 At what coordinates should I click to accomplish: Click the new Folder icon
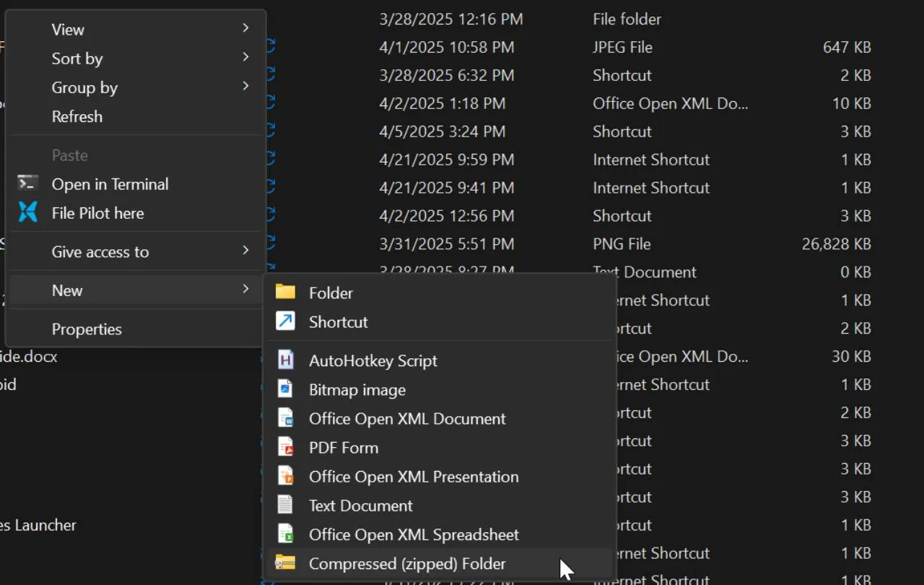point(284,292)
